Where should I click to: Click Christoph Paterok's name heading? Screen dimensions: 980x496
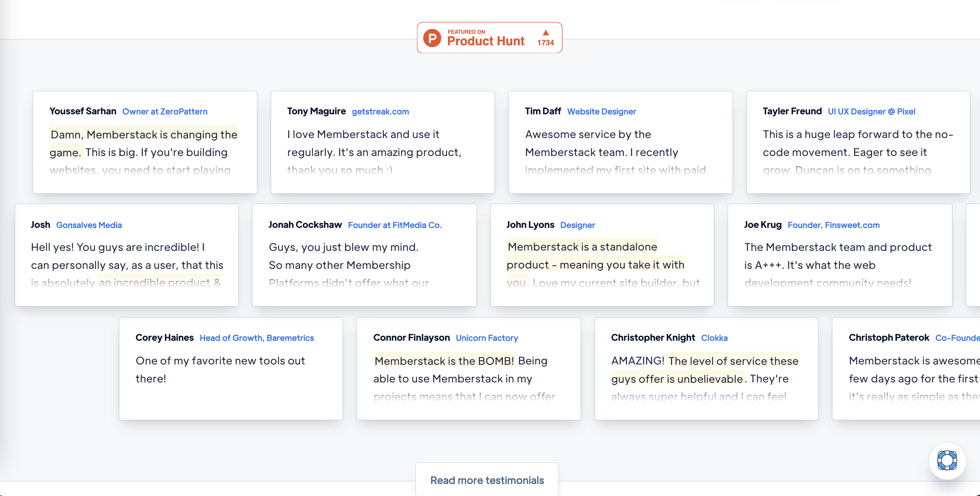tap(889, 337)
